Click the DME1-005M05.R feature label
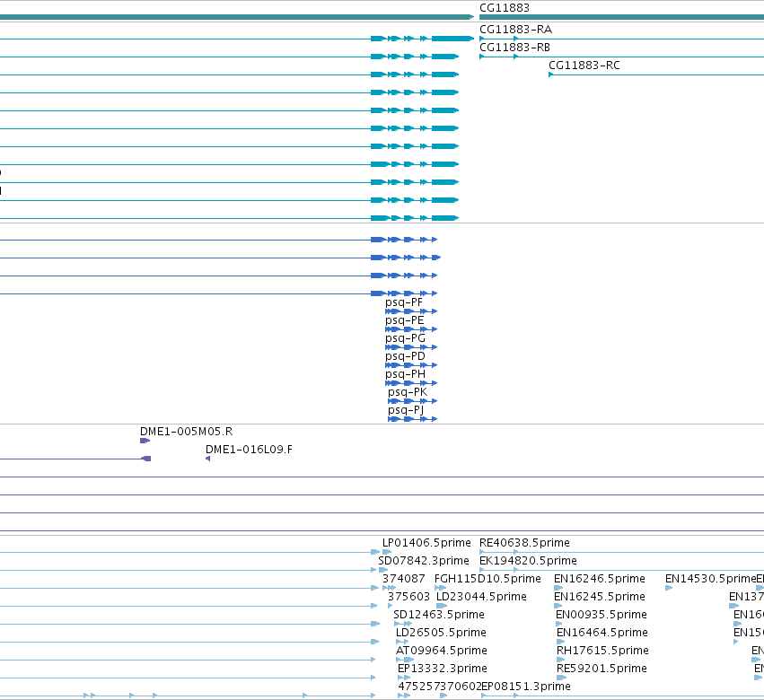Image resolution: width=764 pixels, height=700 pixels. (186, 432)
